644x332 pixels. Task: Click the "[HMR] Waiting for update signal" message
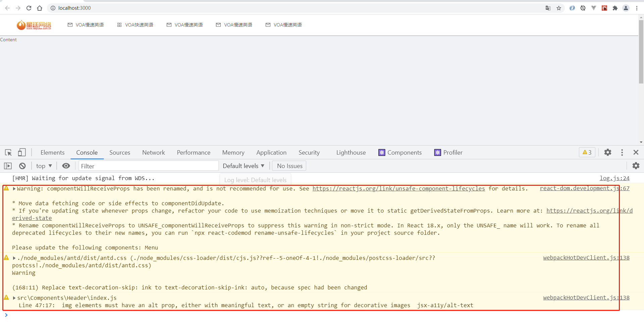point(83,178)
